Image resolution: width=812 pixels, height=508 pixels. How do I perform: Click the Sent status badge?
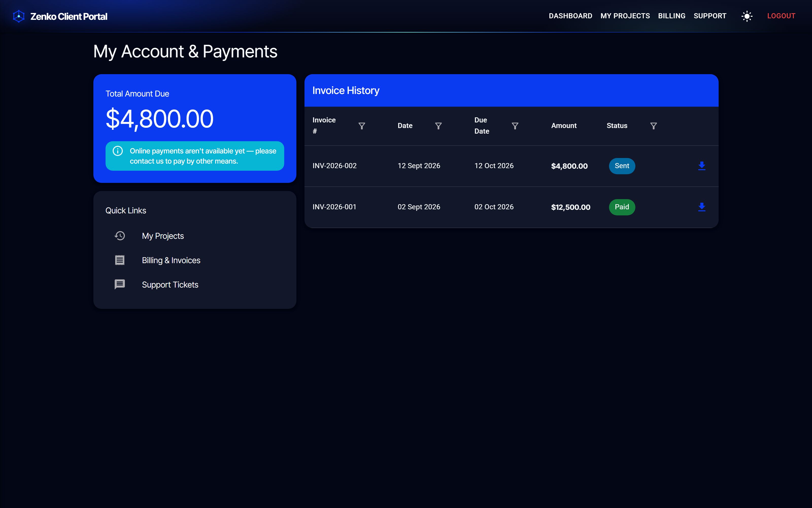[622, 166]
